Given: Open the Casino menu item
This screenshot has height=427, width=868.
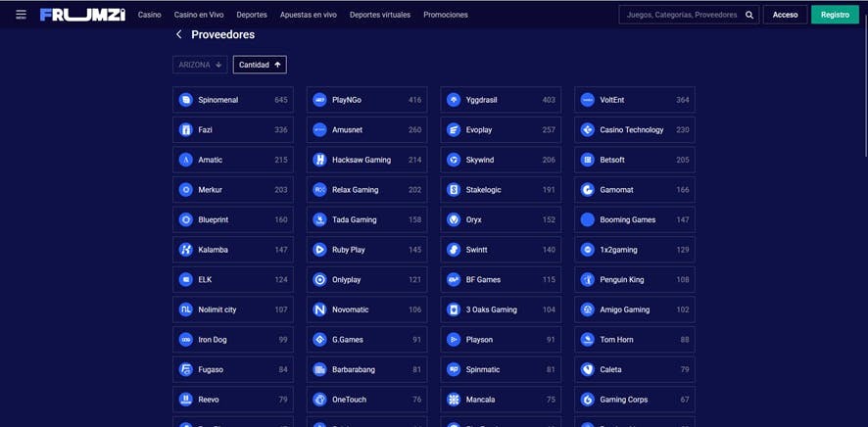Looking at the screenshot, I should (x=150, y=15).
